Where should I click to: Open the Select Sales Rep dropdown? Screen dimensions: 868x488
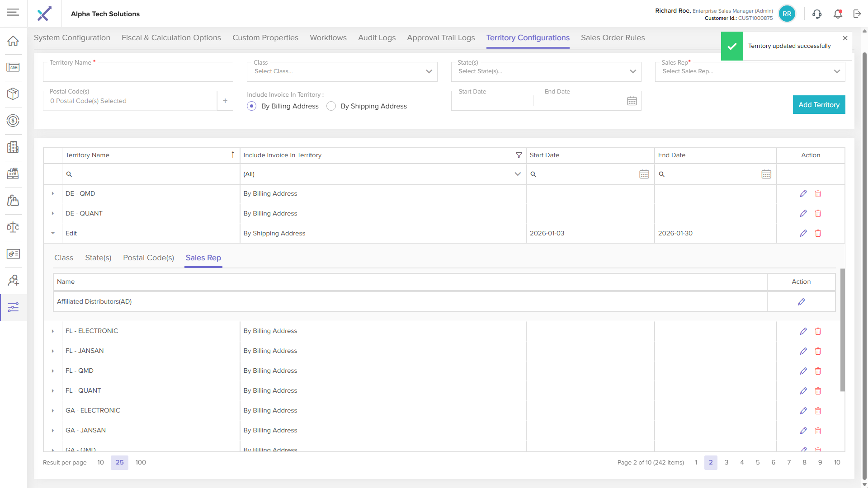coord(750,71)
